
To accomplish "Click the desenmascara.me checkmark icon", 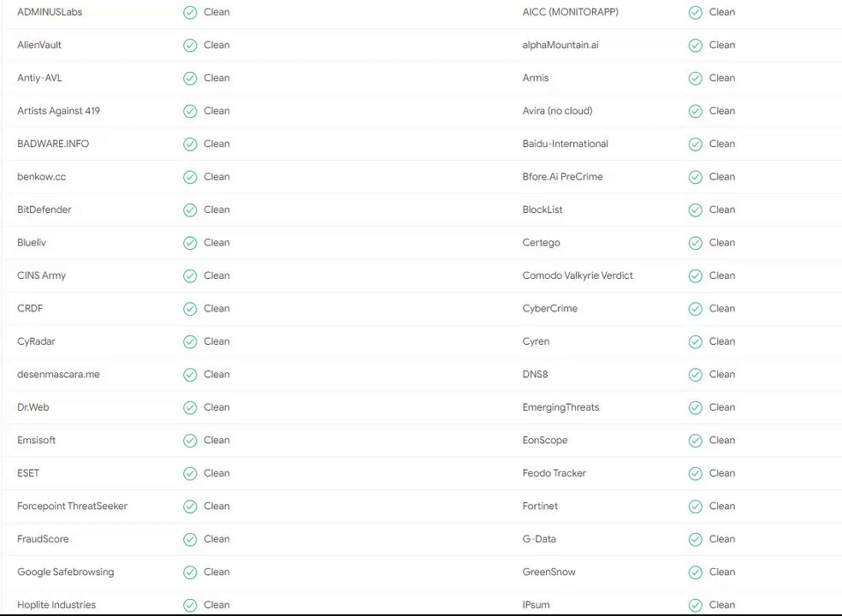I will point(190,375).
